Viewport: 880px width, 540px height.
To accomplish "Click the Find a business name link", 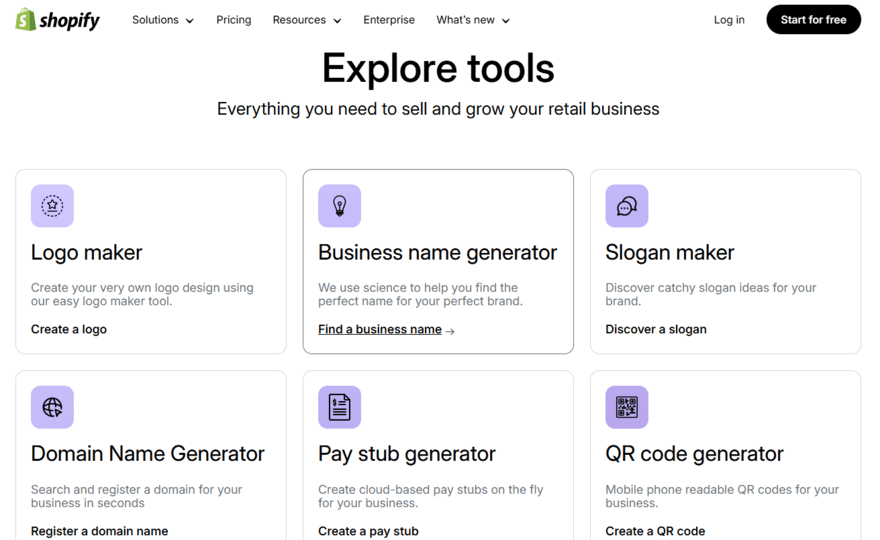I will click(x=380, y=330).
